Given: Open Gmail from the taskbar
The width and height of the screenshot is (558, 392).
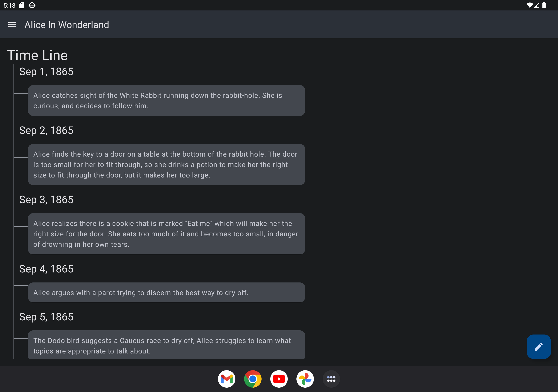Looking at the screenshot, I should (226, 379).
